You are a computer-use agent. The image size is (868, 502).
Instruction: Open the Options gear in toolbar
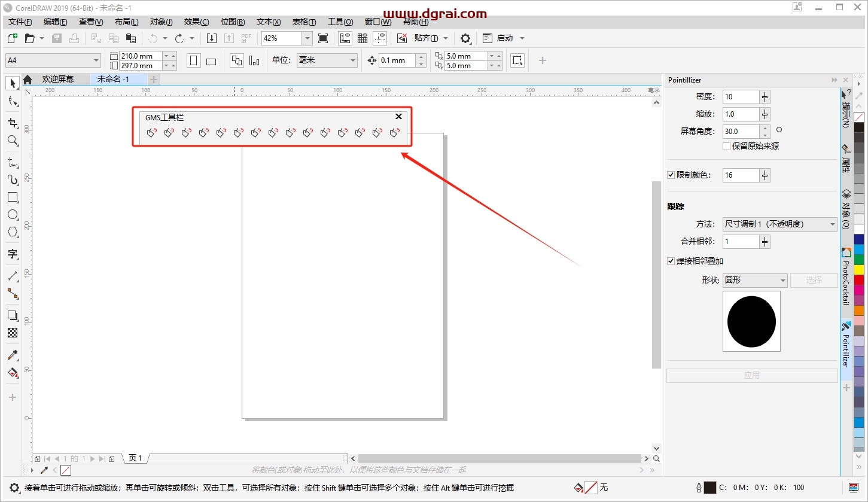465,38
